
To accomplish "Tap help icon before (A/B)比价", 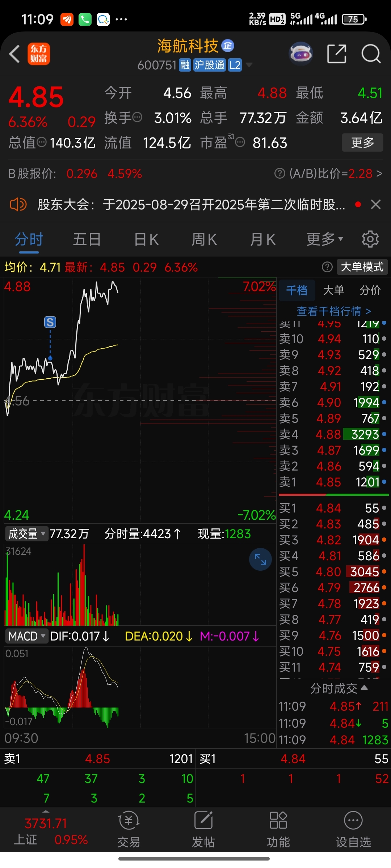I will [x=280, y=174].
